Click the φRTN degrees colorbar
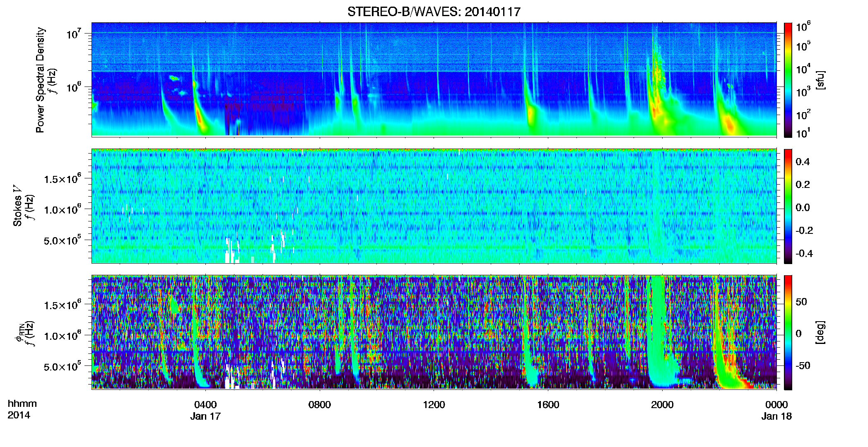868x447 pixels. [788, 332]
